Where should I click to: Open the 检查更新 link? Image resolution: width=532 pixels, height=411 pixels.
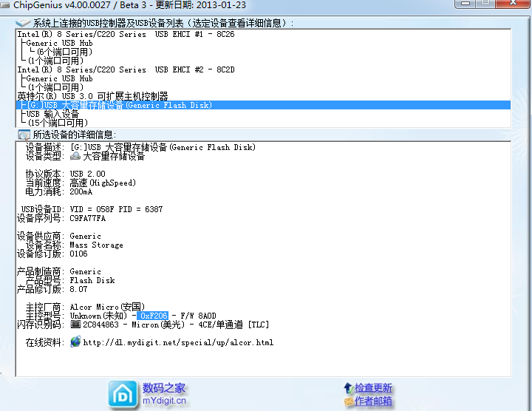(x=373, y=388)
